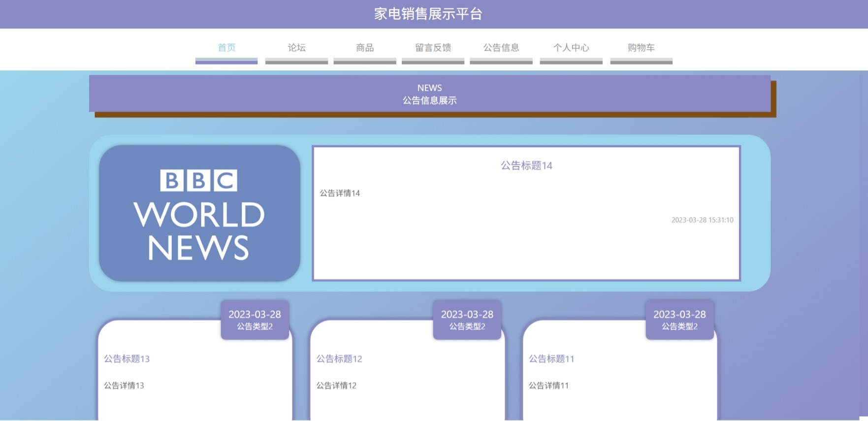
Task: Click the 公告详情12 description text
Action: (336, 386)
